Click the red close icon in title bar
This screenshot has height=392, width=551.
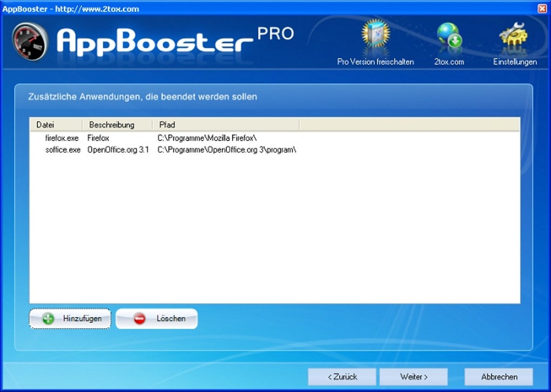point(542,9)
